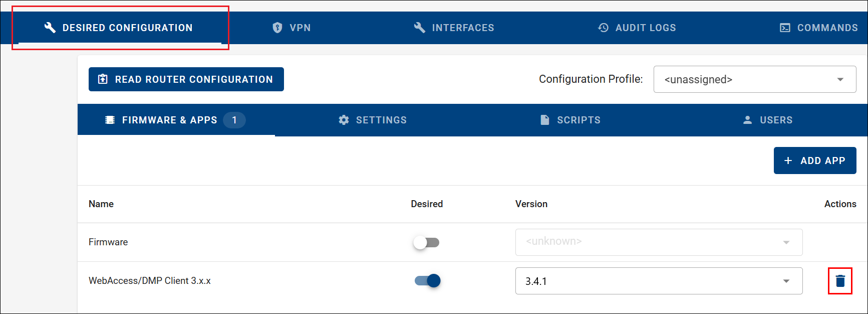
Task: Disable the WebAccess/DMP Client desired toggle
Action: (x=427, y=280)
